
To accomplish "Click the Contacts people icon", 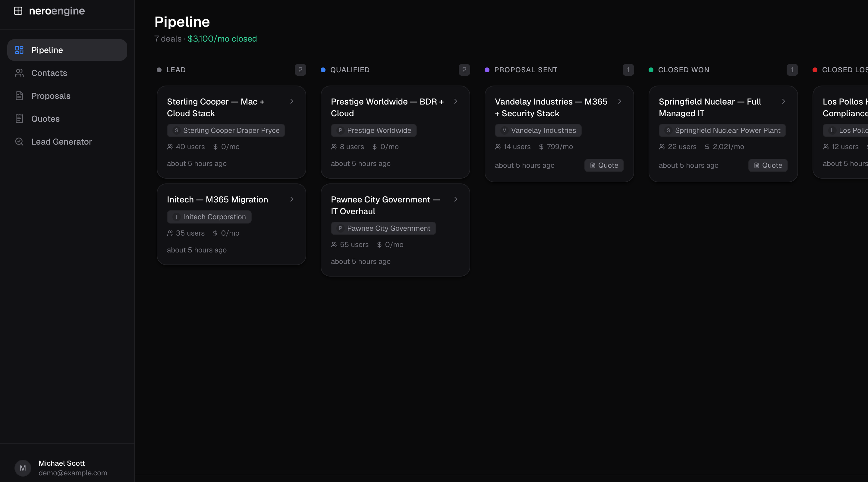I will click(x=19, y=73).
